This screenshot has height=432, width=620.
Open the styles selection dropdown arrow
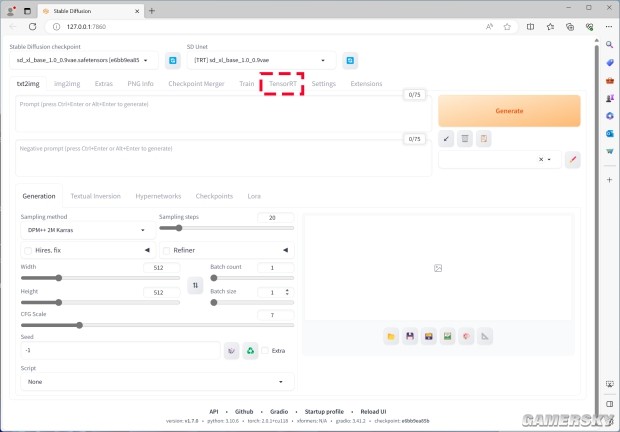click(549, 160)
